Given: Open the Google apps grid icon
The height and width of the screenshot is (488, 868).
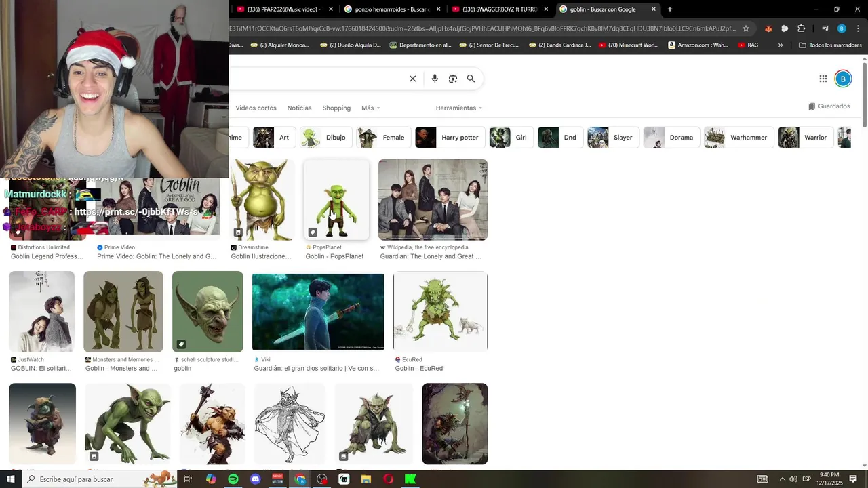Looking at the screenshot, I should [x=823, y=79].
